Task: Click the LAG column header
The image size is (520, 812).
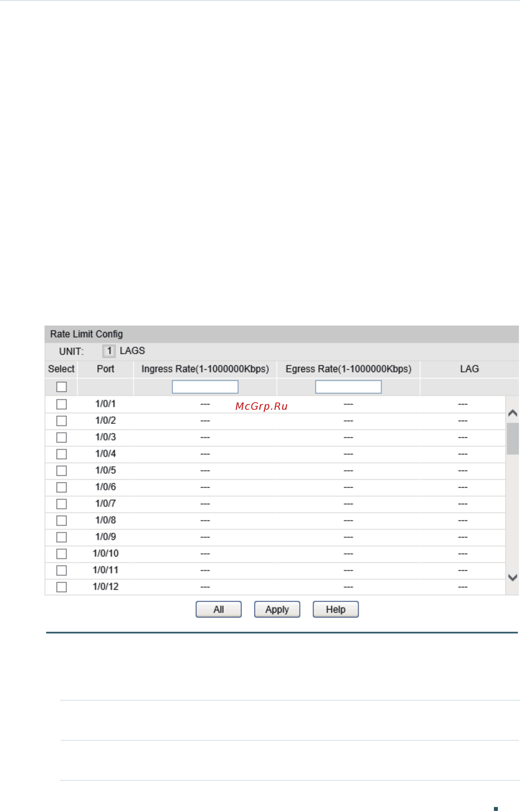Action: (470, 369)
